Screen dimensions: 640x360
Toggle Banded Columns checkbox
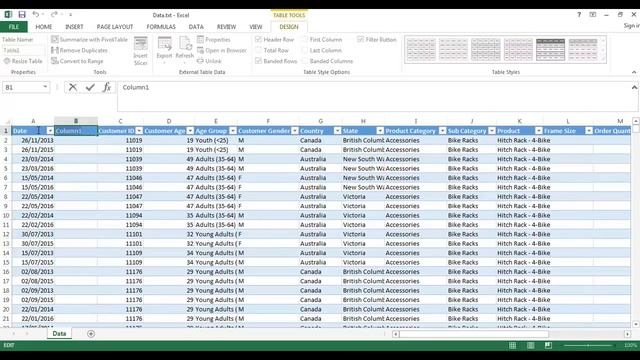click(x=304, y=61)
